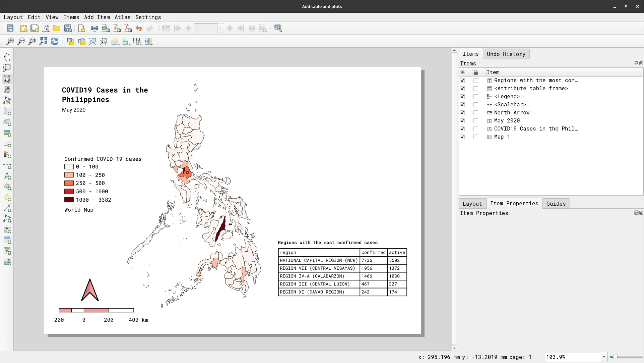Select the Add Label tool
Screen dimensions: 644x363
click(7, 144)
